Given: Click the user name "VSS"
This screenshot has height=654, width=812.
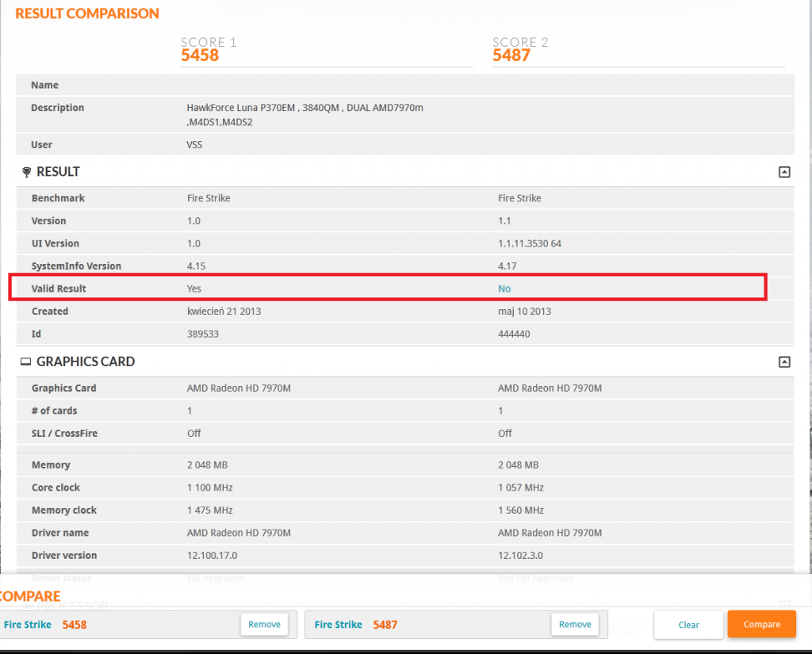Looking at the screenshot, I should pyautogui.click(x=194, y=144).
